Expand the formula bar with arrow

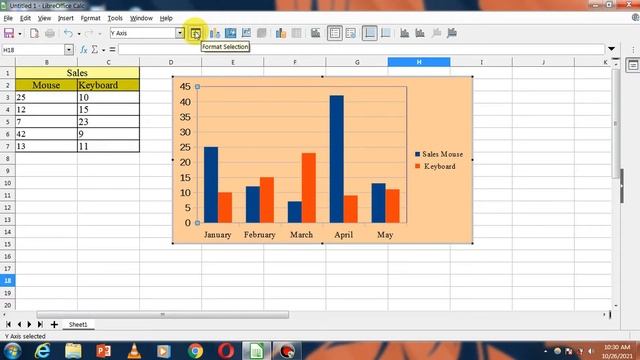[x=611, y=49]
